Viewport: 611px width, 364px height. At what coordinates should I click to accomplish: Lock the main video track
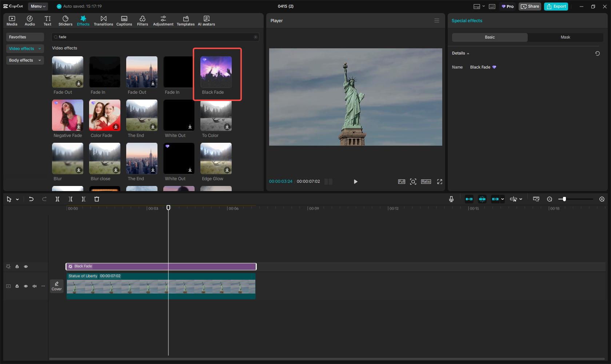tap(17, 286)
